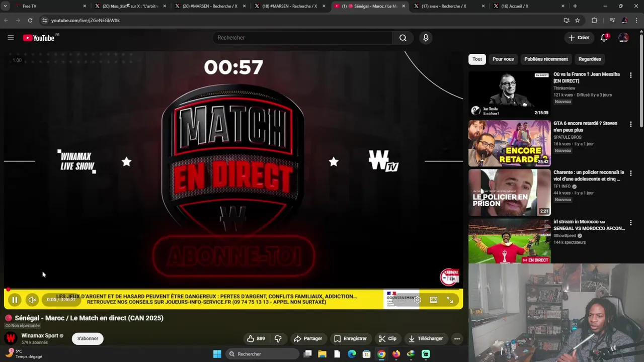Viewport: 644px width, 362px height.
Task: Select the 'Pour vous' filter chip
Action: [x=503, y=59]
